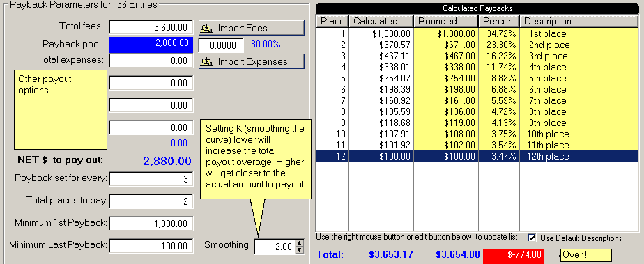Increase Smoothing with the up arrow
This screenshot has height=264, width=644.
300,244
